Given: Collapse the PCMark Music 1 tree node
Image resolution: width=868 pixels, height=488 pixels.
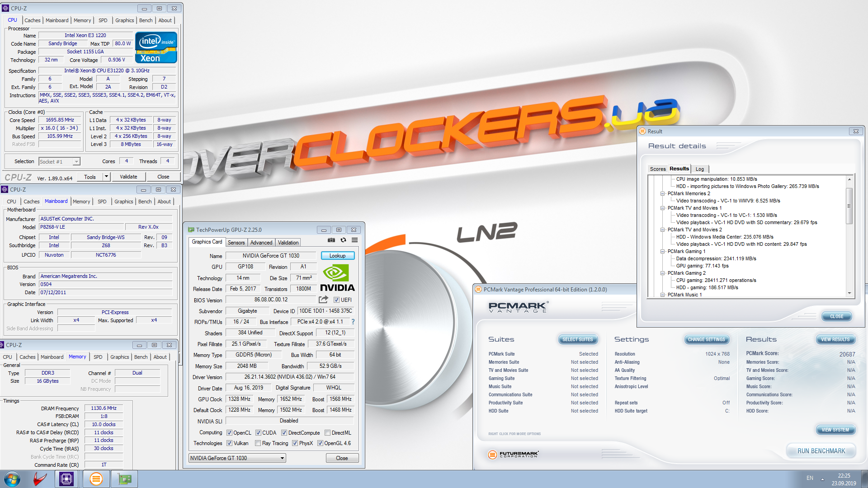Looking at the screenshot, I should pos(662,295).
